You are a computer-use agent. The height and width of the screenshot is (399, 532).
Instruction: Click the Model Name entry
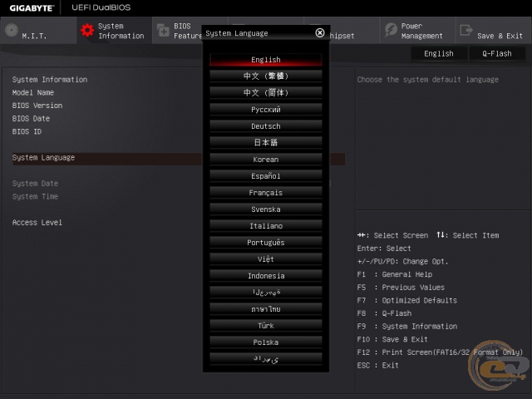33,92
